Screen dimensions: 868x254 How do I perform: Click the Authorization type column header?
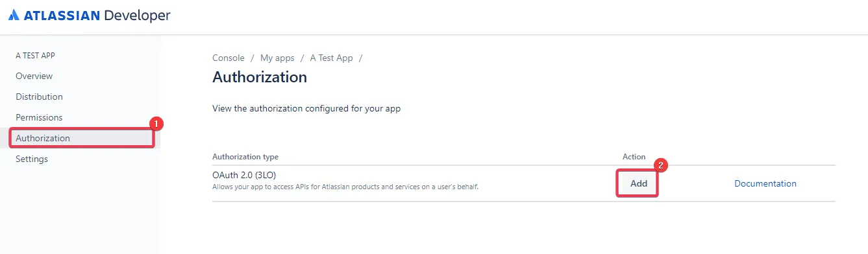point(245,157)
